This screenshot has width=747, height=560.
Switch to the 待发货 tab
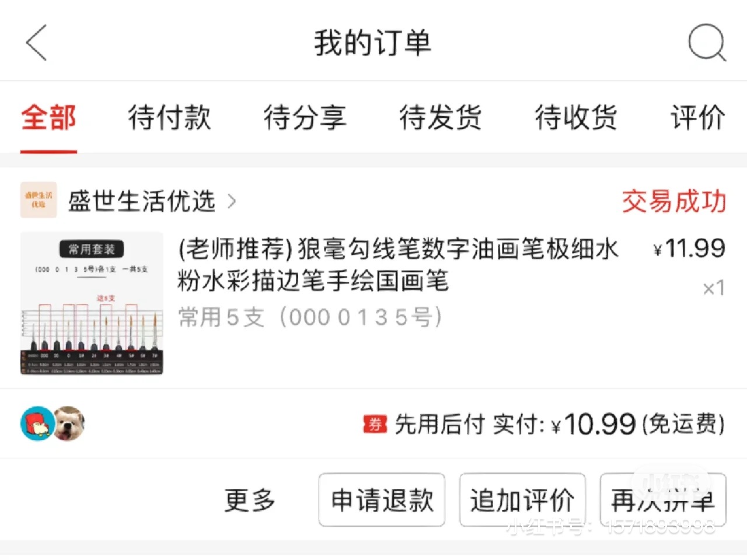[x=441, y=117]
